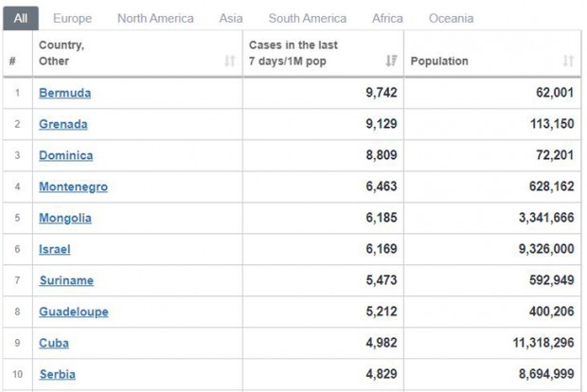Click the sort icon in Population column

coord(568,61)
